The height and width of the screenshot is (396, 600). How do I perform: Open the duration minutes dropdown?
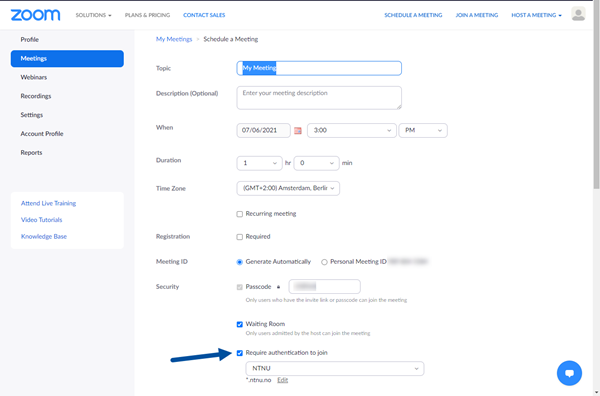pyautogui.click(x=316, y=163)
